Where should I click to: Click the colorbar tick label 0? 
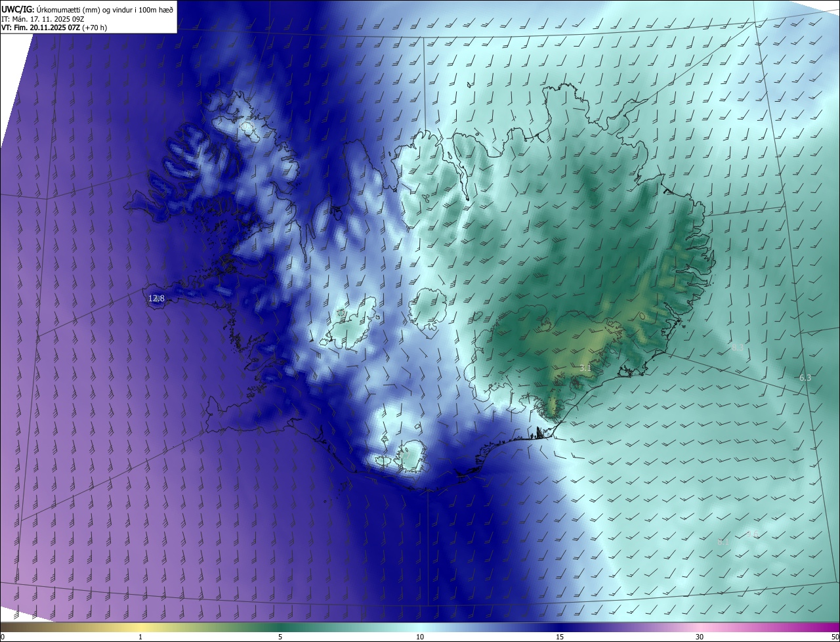click(x=3, y=637)
